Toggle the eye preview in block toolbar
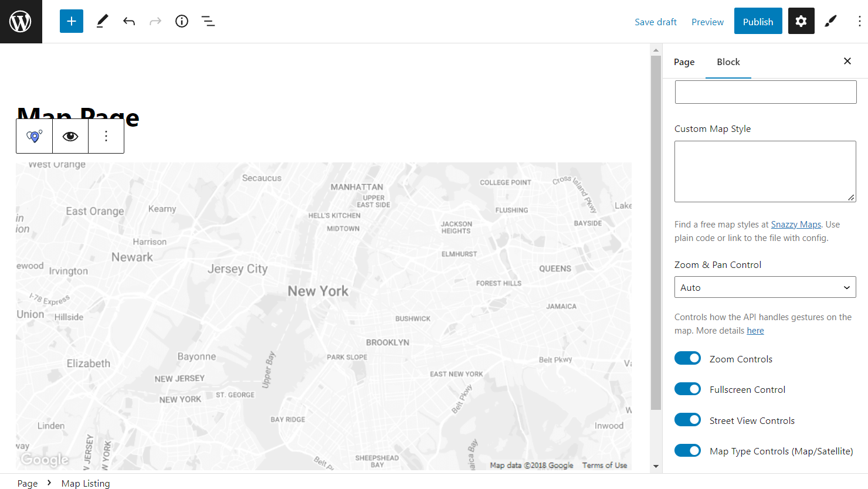This screenshot has width=868, height=489. click(70, 136)
